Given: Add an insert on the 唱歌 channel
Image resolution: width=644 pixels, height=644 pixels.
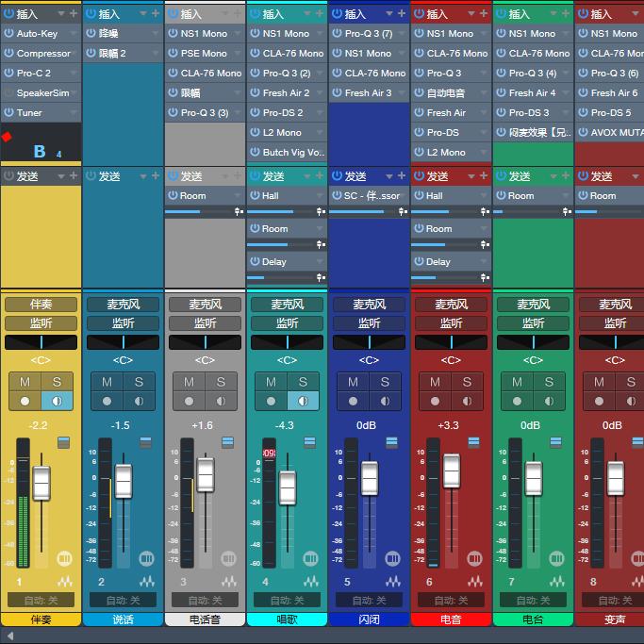Looking at the screenshot, I should click(x=319, y=14).
